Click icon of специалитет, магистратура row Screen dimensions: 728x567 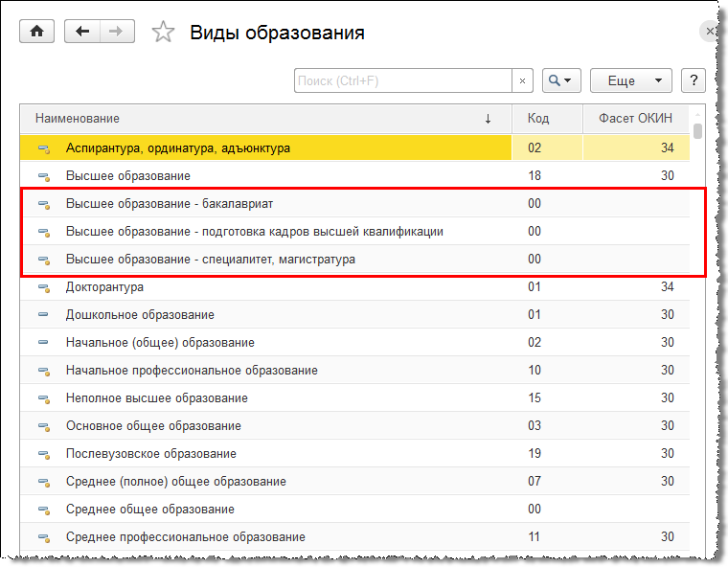pos(44,261)
